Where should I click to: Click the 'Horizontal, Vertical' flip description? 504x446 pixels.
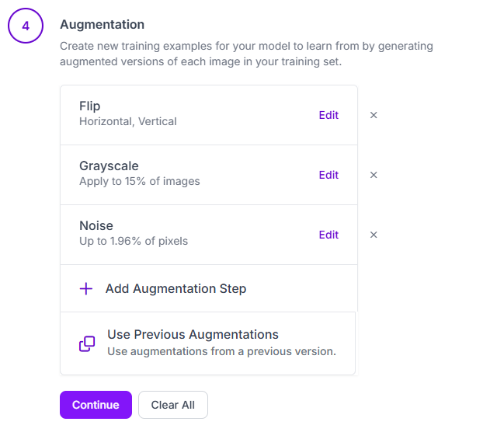128,121
